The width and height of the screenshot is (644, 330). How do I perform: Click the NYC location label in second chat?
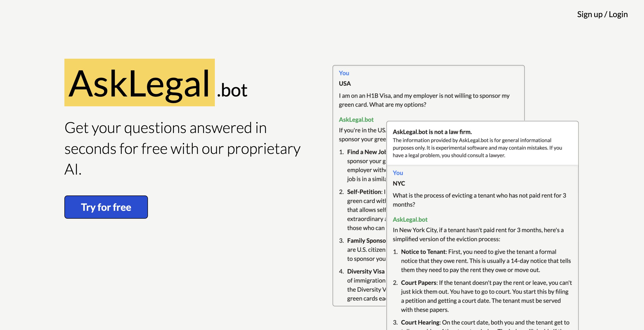pyautogui.click(x=399, y=183)
